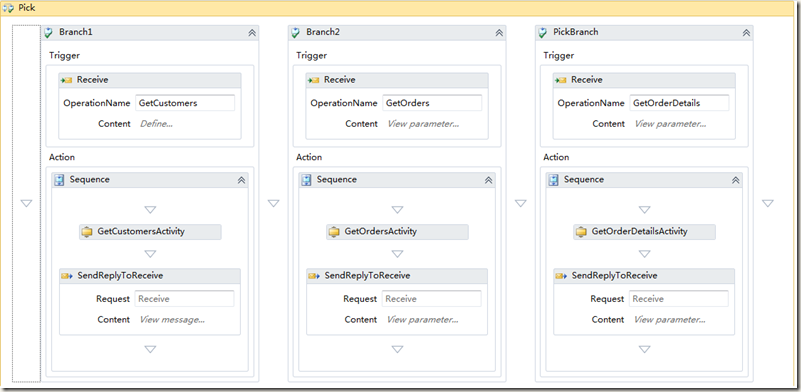Click the triangle below SendReplyToReceive in PickBranch

(x=645, y=350)
